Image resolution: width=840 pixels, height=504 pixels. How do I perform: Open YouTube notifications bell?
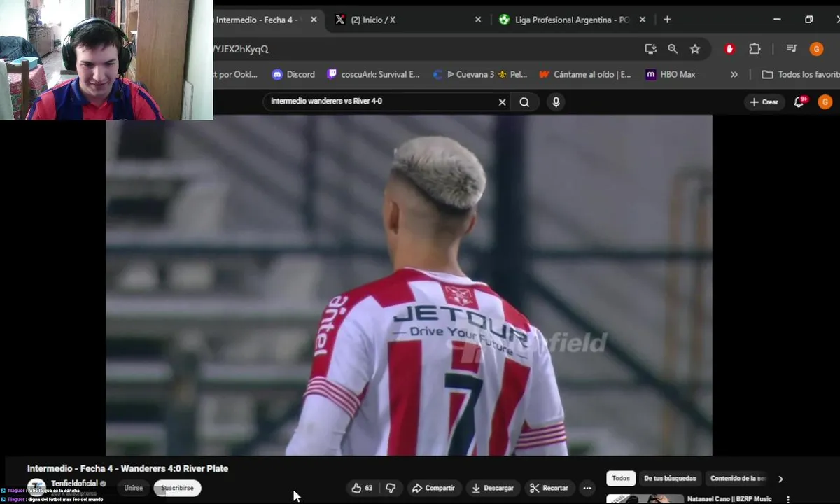point(800,102)
